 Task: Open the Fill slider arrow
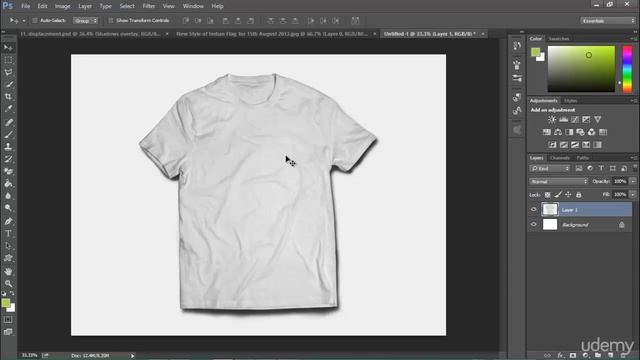pos(633,195)
